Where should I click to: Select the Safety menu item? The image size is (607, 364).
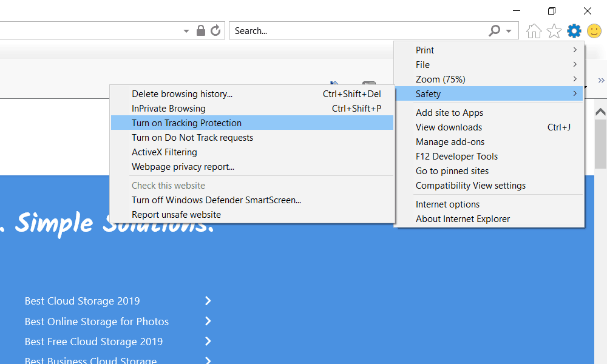click(489, 93)
